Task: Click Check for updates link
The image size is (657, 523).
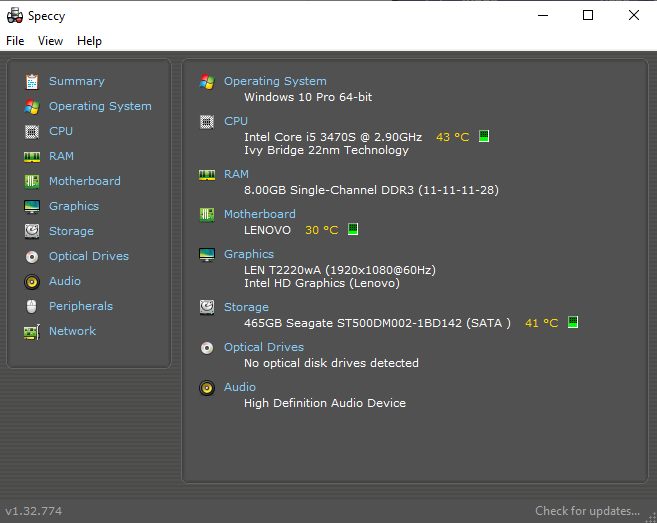Action: [587, 511]
